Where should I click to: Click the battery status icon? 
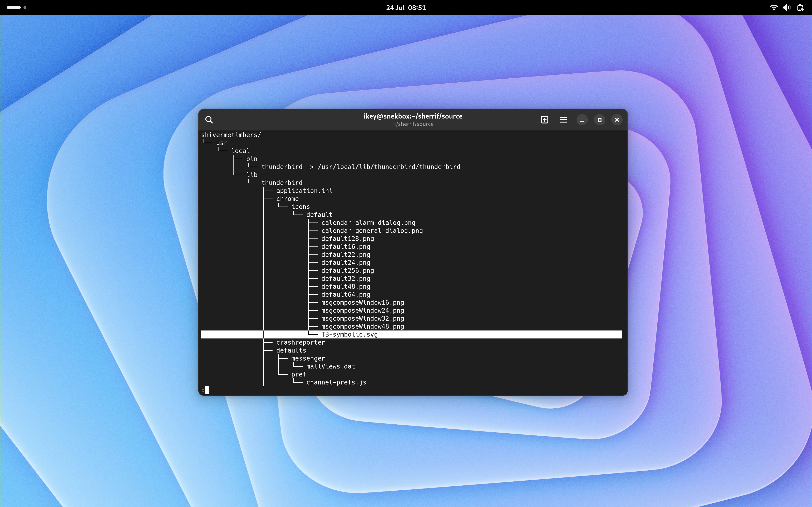coord(800,7)
